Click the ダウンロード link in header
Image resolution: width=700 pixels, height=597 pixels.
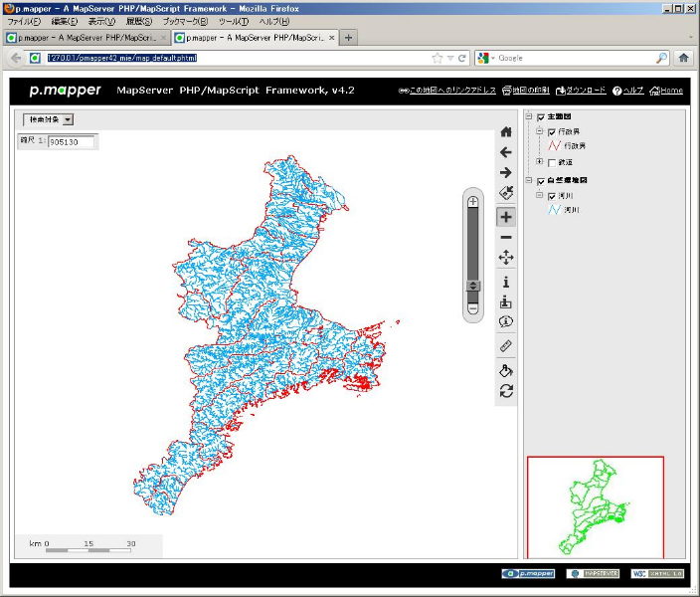pyautogui.click(x=581, y=91)
